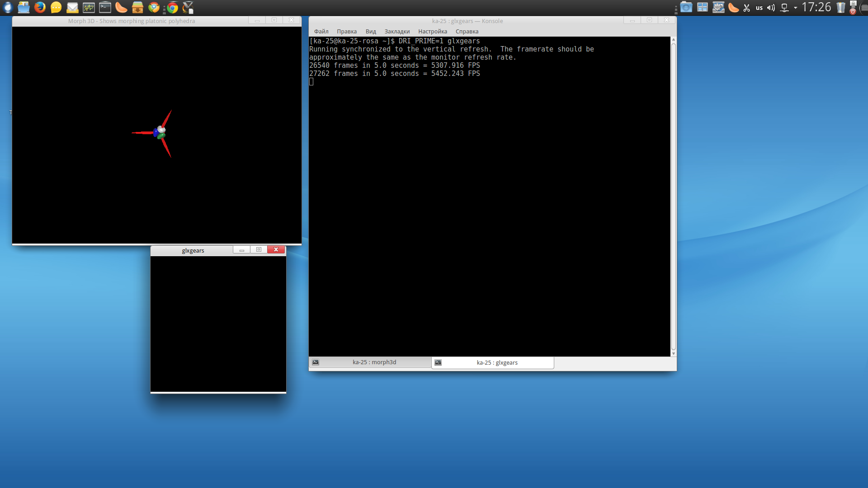
Task: Switch the us keyboard layout indicator
Action: 759,8
